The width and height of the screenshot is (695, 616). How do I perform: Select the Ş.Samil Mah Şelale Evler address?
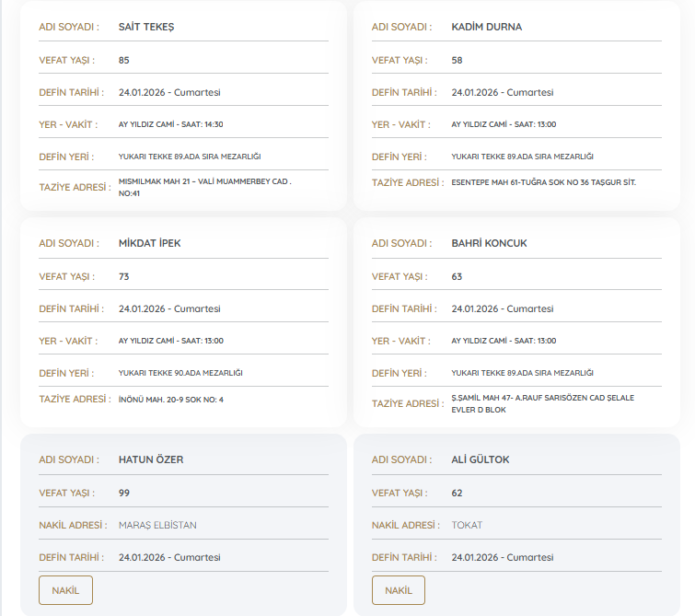point(542,403)
